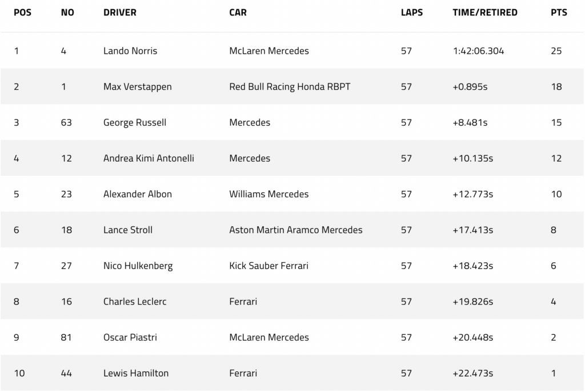Select driver name Lando Norris
This screenshot has width=585, height=392.
click(x=130, y=51)
